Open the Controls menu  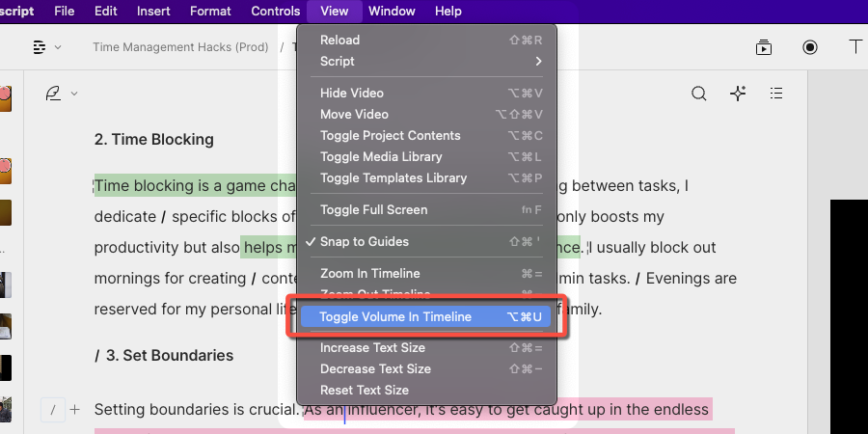276,11
